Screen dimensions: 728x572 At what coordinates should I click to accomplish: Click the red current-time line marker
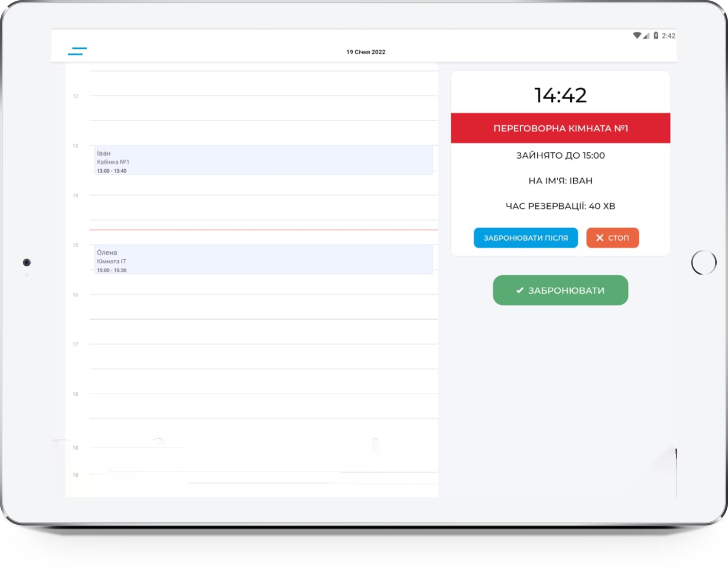pos(263,229)
